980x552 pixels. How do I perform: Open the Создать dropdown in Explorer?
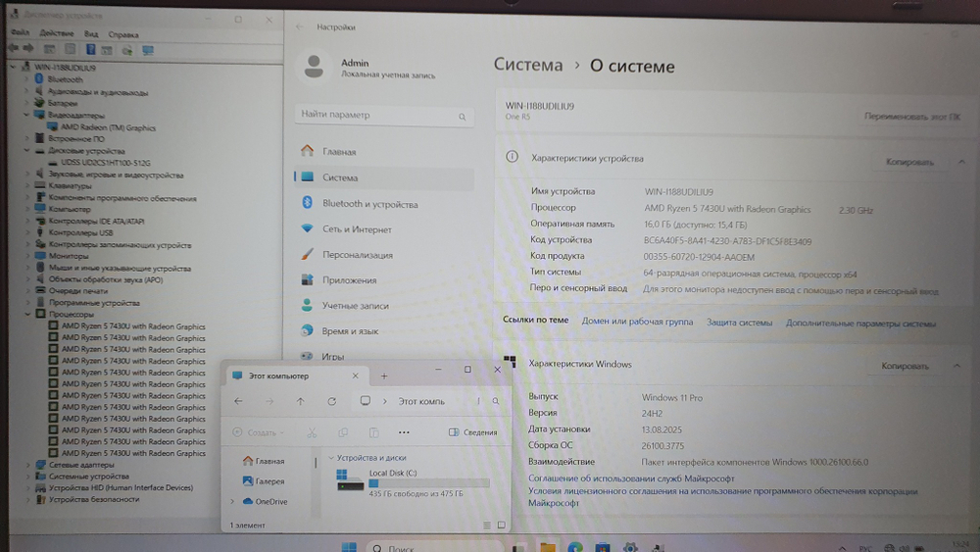(x=260, y=432)
